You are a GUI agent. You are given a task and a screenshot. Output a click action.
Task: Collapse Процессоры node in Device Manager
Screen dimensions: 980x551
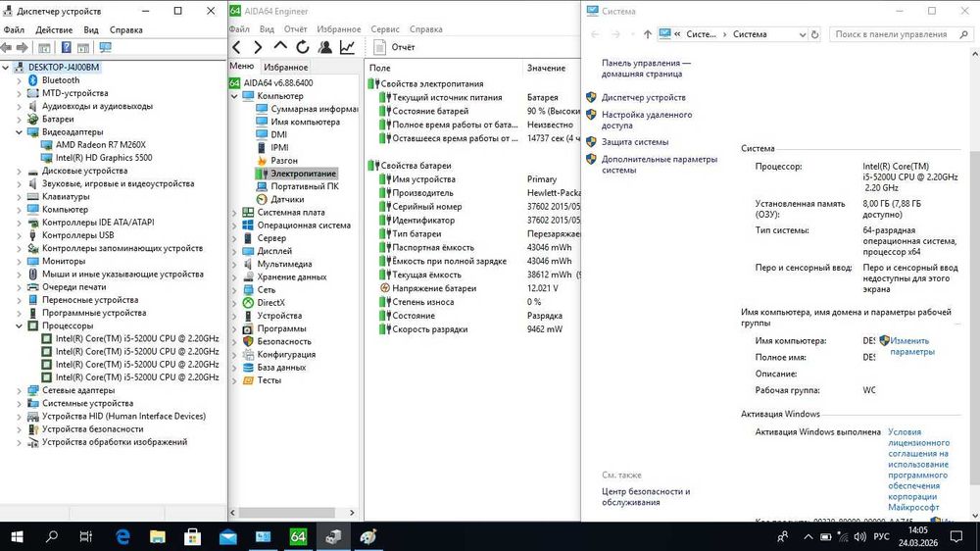(19, 326)
